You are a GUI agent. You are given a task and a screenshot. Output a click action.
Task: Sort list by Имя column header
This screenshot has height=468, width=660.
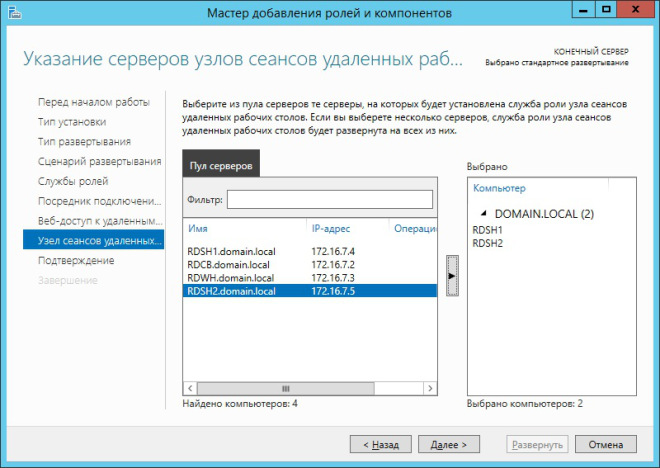click(200, 229)
